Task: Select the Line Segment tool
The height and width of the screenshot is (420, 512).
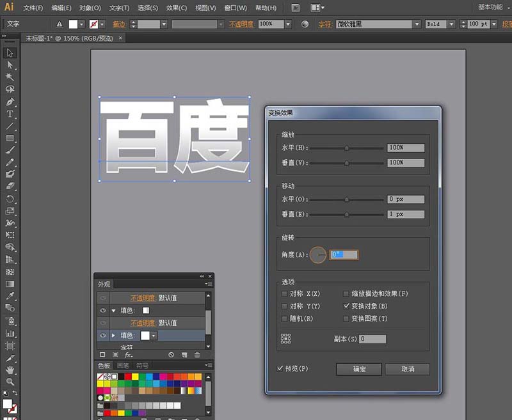Action: [x=10, y=126]
